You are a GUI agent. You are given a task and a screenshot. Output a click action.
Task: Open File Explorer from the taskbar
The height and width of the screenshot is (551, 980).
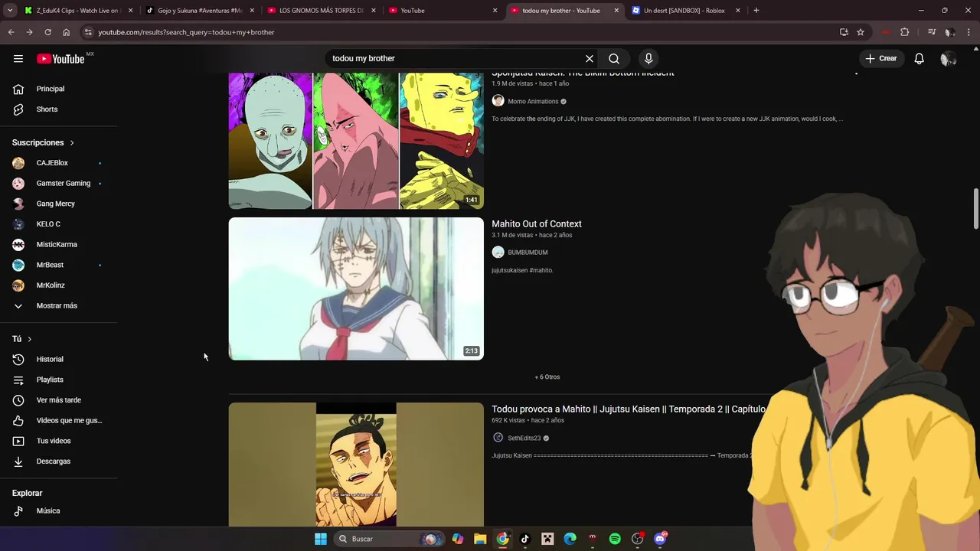coord(480,539)
